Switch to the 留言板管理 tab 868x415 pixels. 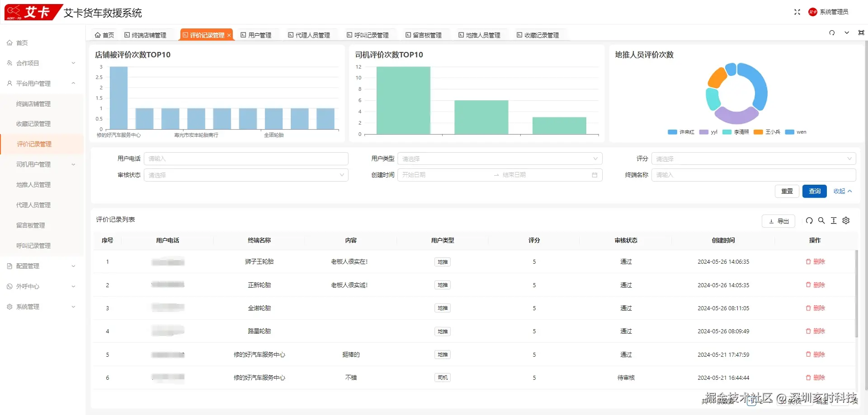(424, 35)
